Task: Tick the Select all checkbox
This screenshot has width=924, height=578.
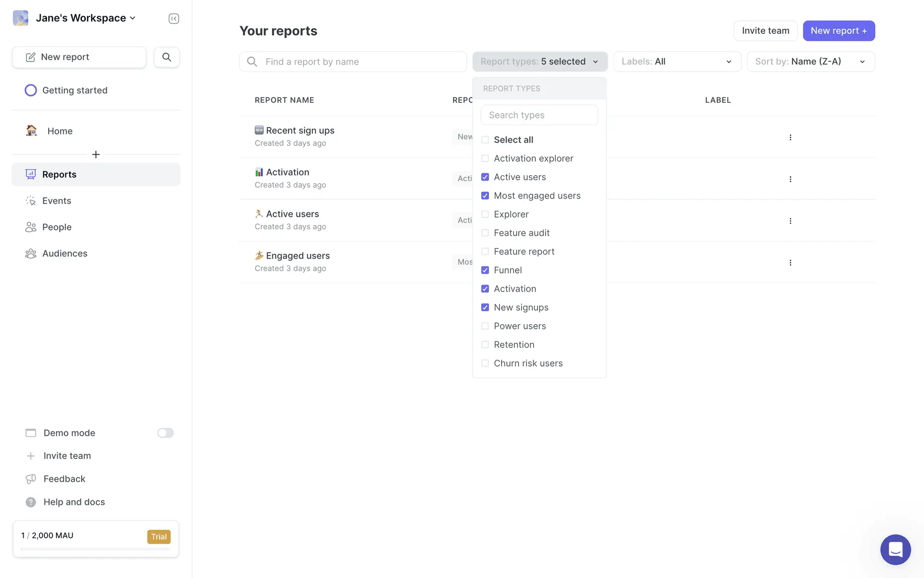Action: (x=485, y=140)
